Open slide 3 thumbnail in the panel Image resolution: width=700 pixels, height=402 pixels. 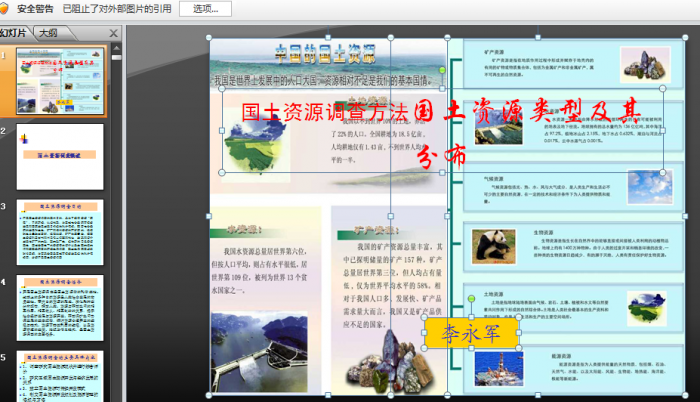pyautogui.click(x=60, y=232)
